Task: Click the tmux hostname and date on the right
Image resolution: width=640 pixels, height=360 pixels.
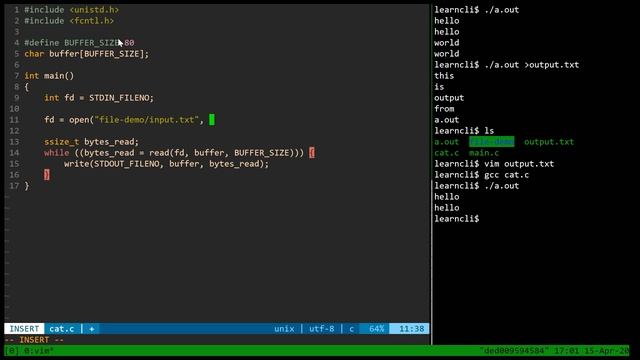Action: pyautogui.click(x=554, y=351)
